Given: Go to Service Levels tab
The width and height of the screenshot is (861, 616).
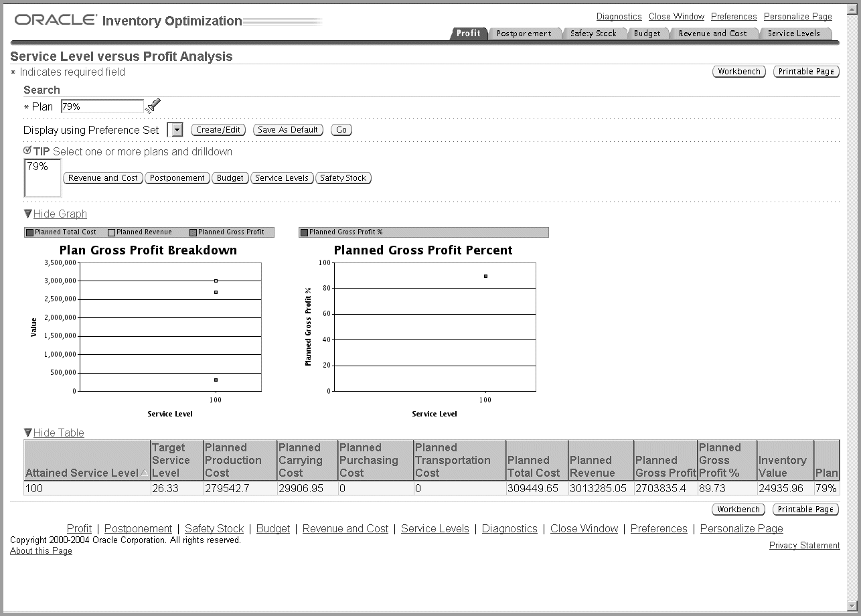Looking at the screenshot, I should (794, 33).
